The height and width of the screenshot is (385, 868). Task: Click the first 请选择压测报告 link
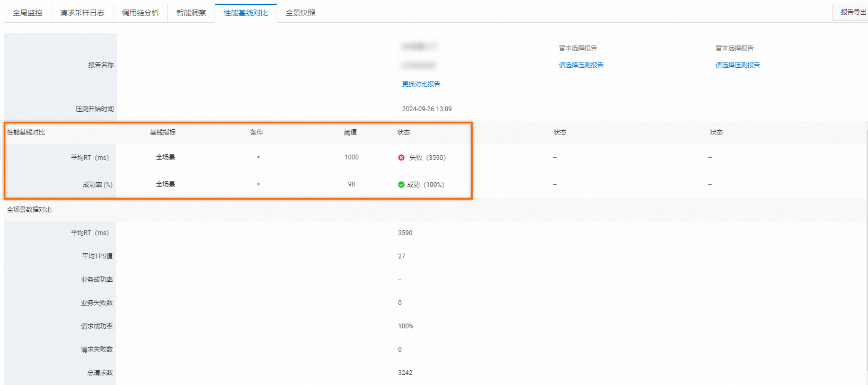click(x=581, y=65)
